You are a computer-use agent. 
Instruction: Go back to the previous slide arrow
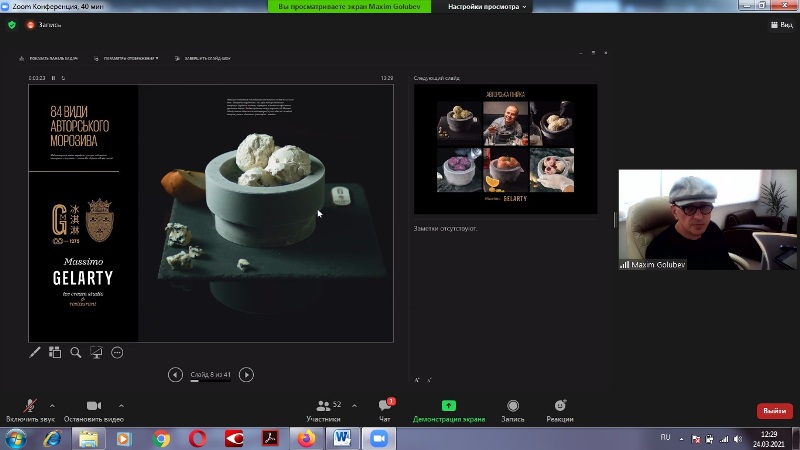(175, 375)
